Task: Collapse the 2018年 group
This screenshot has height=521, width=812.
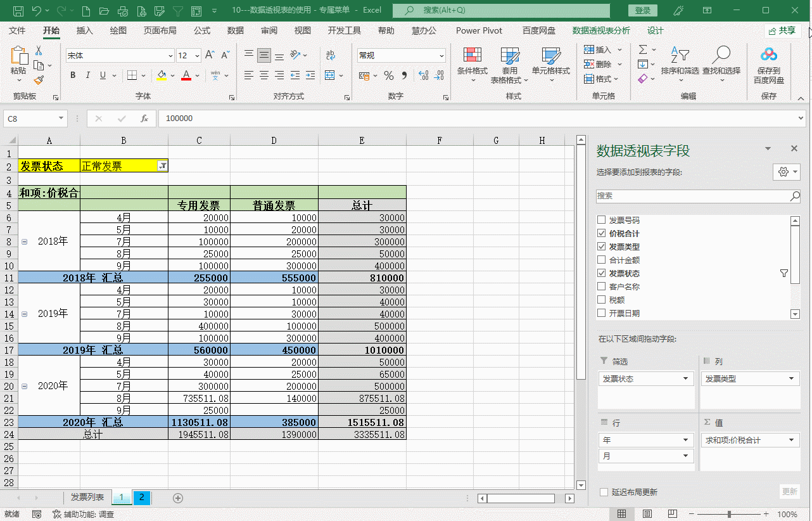Action: coord(25,241)
